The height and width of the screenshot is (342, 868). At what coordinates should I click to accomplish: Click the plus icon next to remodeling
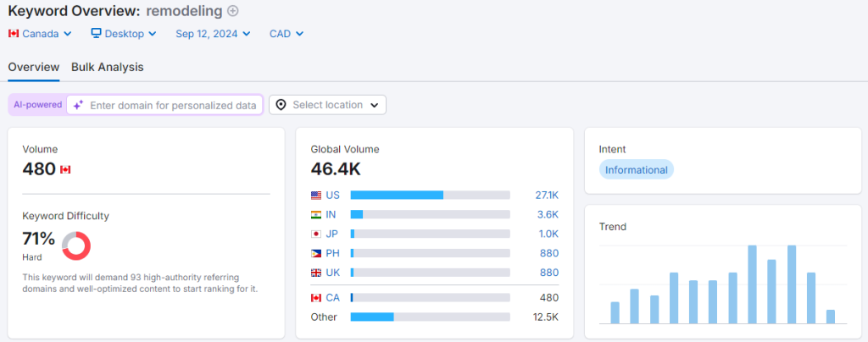[x=233, y=11]
